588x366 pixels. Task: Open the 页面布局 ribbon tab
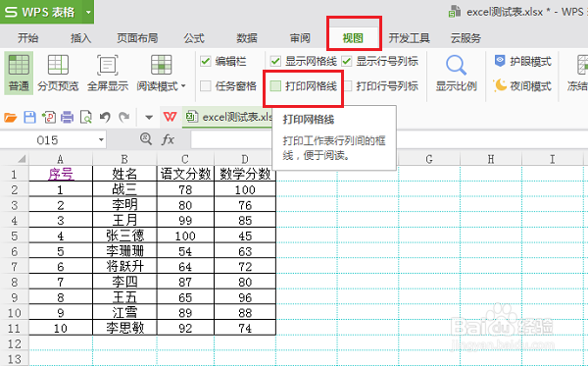[137, 38]
